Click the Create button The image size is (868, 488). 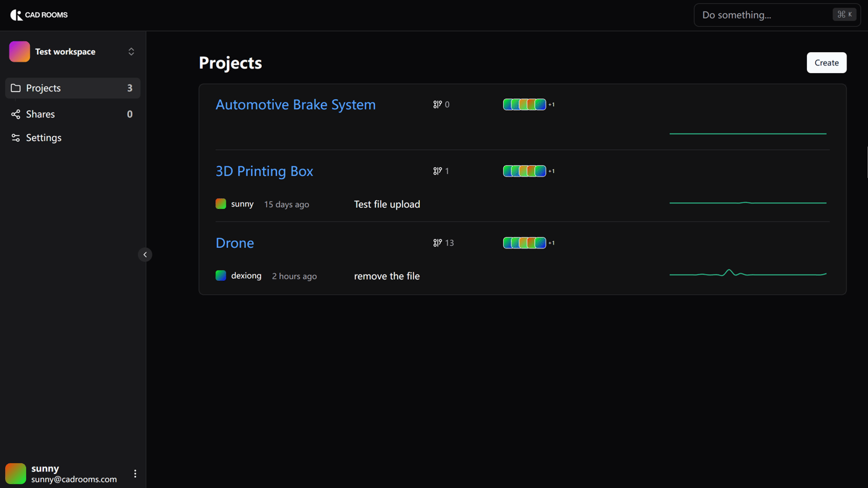[x=827, y=63]
